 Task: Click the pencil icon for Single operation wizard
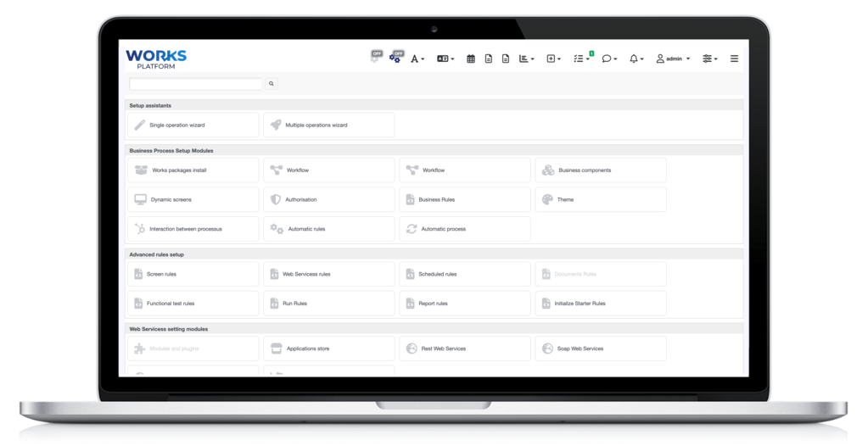(139, 125)
